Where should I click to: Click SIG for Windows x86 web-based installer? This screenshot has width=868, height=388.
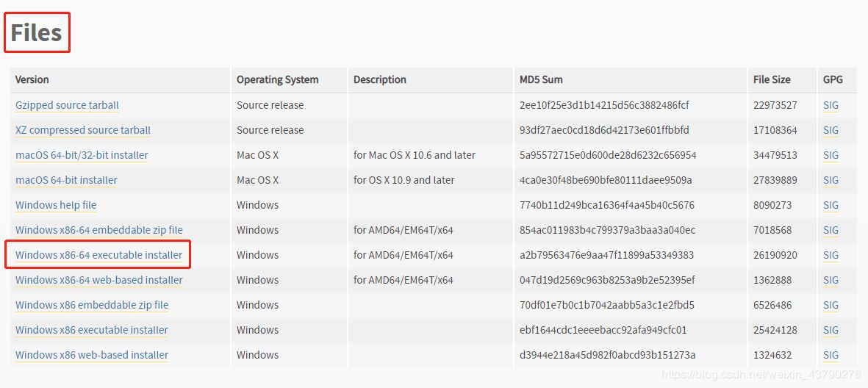point(831,355)
